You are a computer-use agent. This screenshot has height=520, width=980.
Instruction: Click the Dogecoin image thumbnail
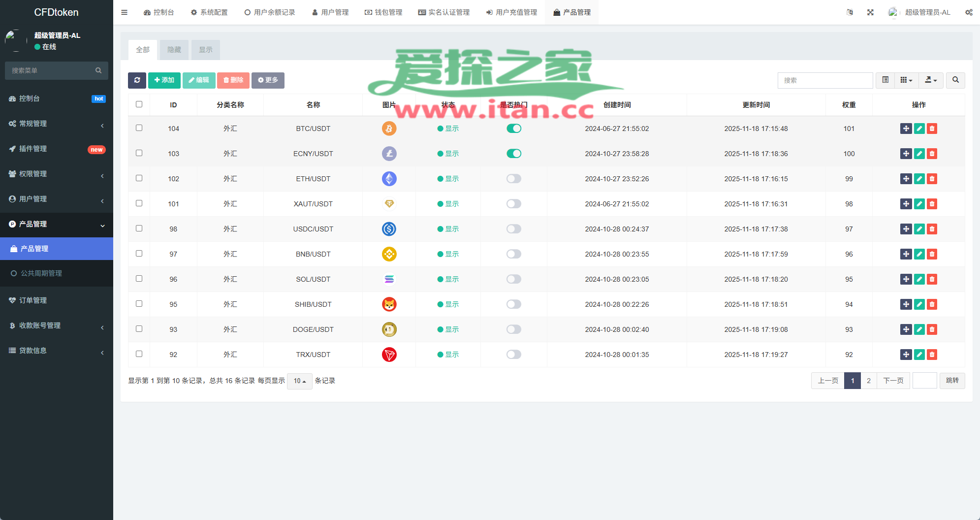pyautogui.click(x=389, y=329)
